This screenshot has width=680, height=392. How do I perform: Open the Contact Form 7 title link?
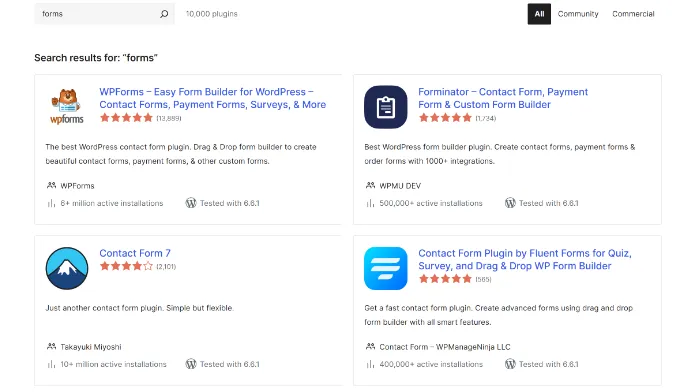click(135, 253)
